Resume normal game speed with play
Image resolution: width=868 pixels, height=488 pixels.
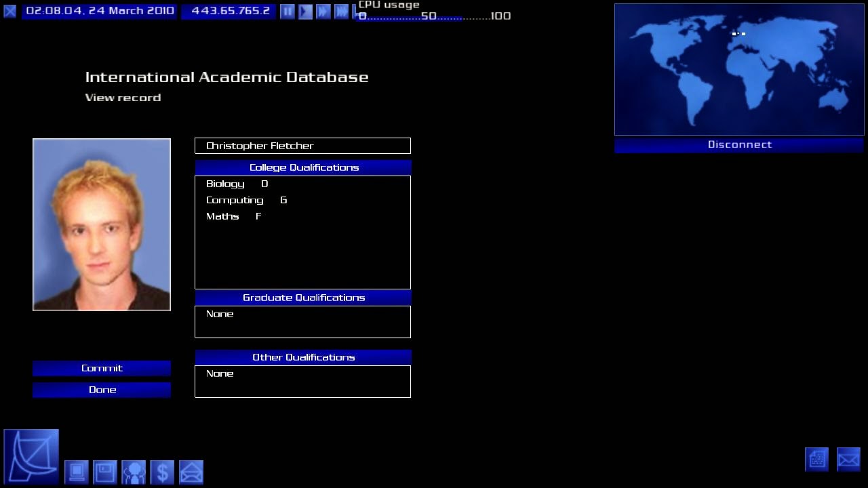click(305, 12)
